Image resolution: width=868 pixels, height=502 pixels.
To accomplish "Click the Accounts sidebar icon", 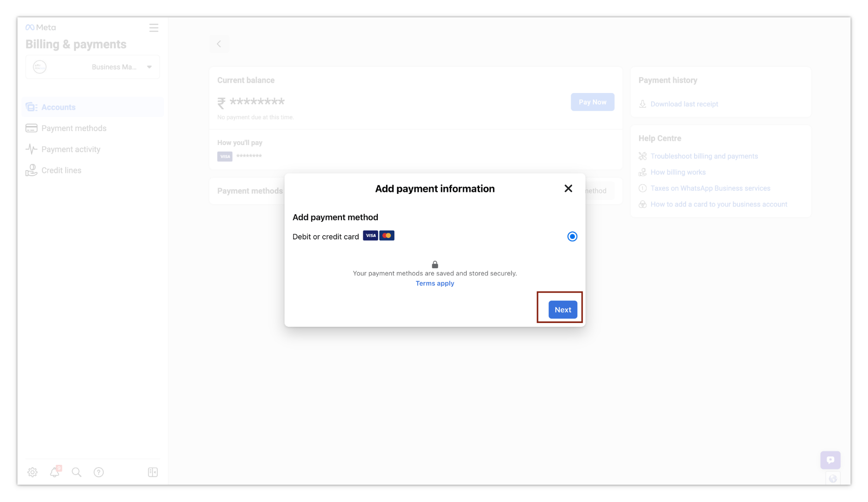I will tap(32, 107).
